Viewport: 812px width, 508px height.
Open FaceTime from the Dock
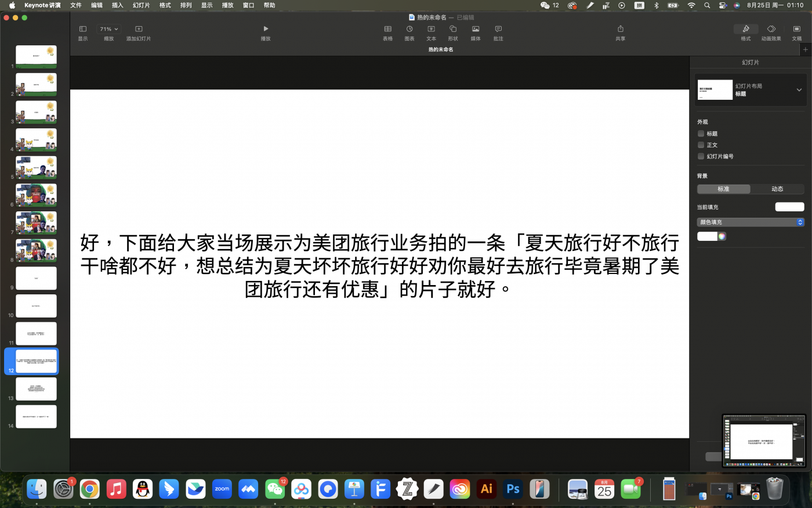tap(630, 489)
